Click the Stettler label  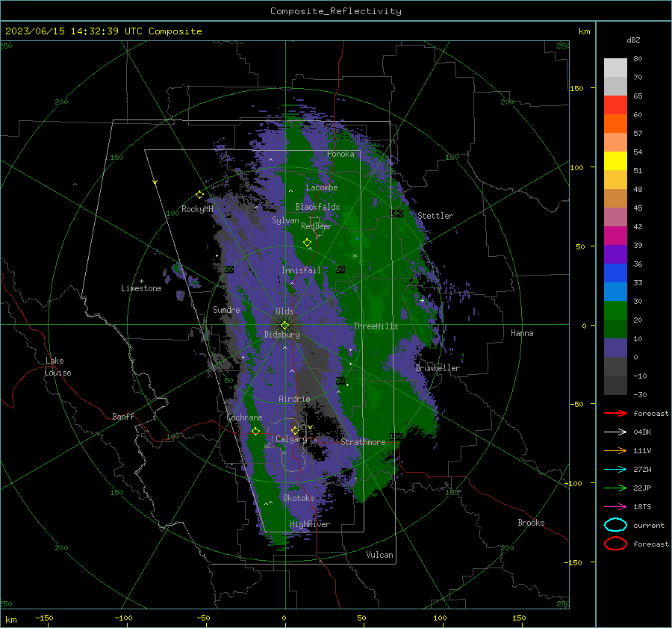click(x=435, y=216)
